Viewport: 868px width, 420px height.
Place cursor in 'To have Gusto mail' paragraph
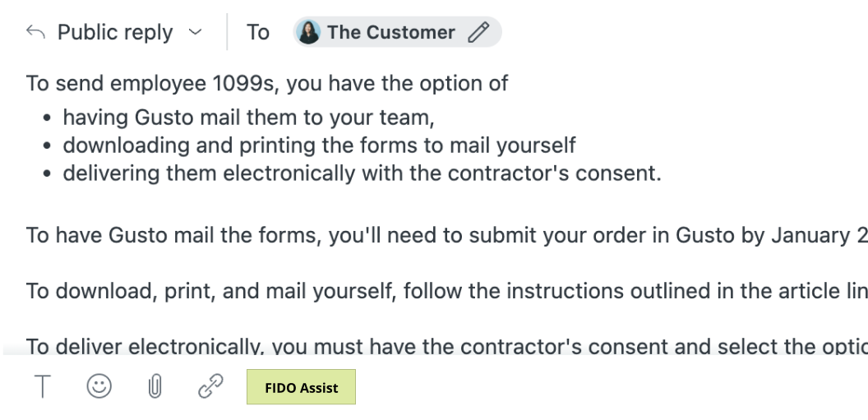point(446,235)
